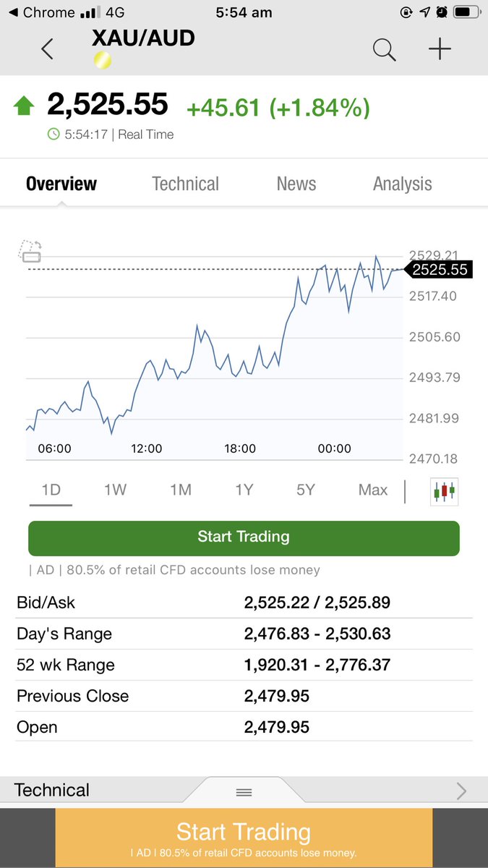Tap the 2517.40 axis label

[433, 296]
